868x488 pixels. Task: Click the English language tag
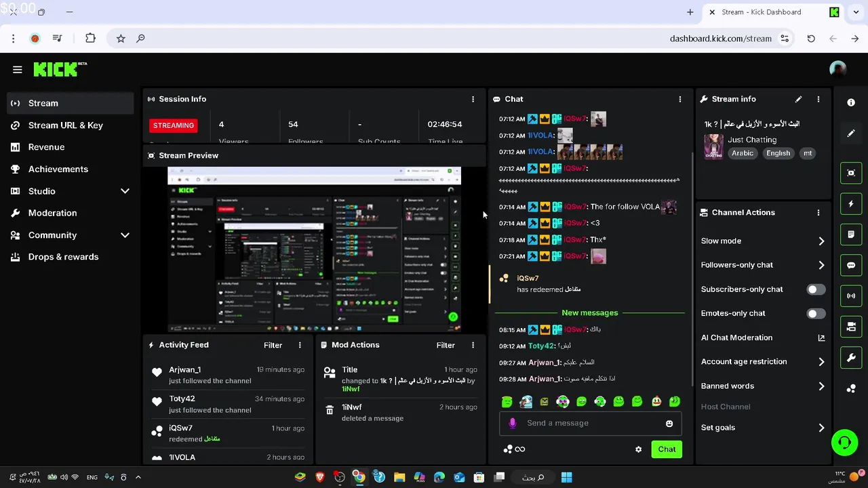click(x=778, y=153)
